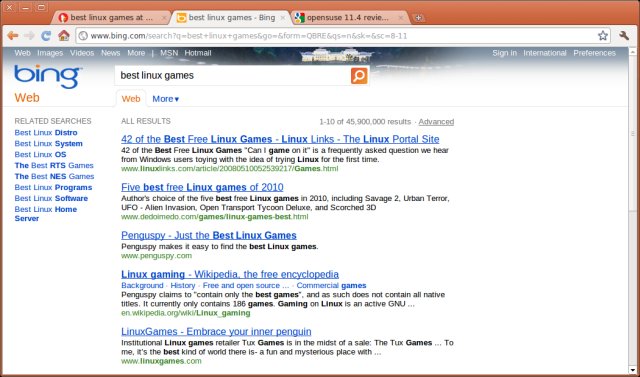The width and height of the screenshot is (640, 377).
Task: Open News in Bing top bar
Action: [x=111, y=53]
